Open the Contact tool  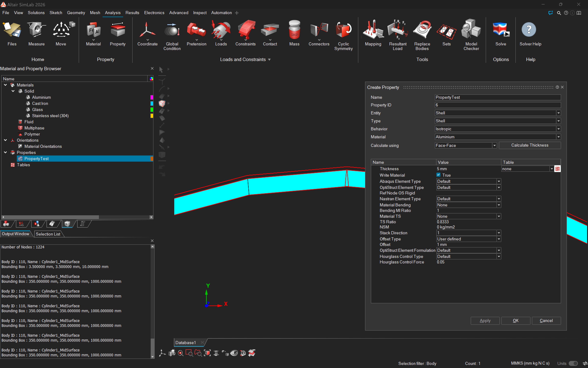point(270,33)
